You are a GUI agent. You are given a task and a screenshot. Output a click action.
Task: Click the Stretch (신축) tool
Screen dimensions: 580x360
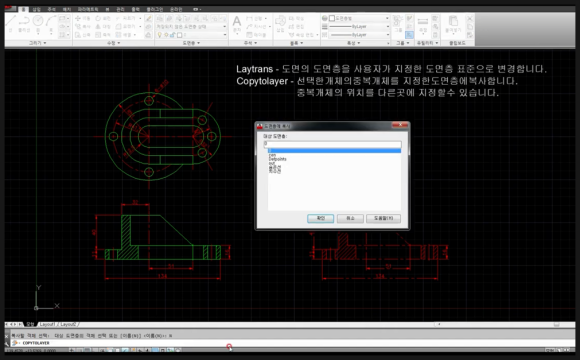click(82, 35)
